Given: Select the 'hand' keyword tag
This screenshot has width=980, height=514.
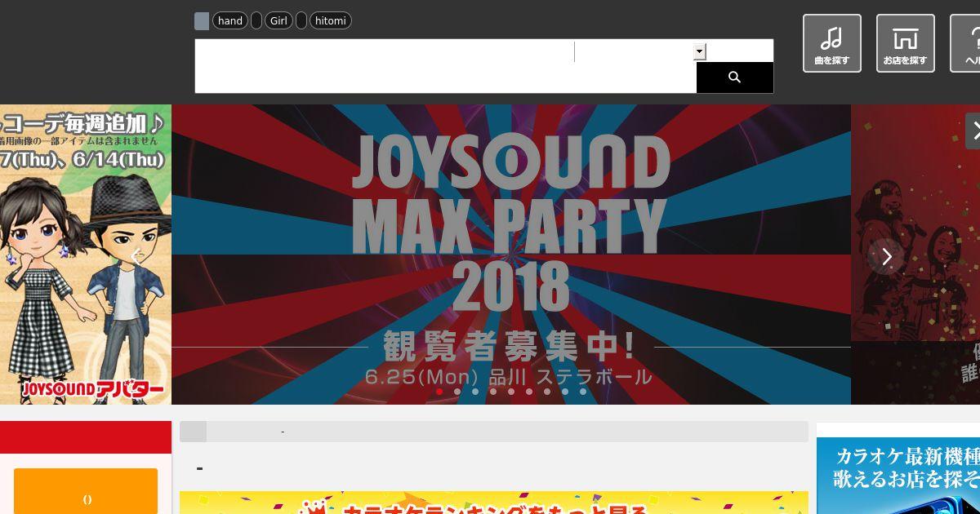Looking at the screenshot, I should coord(230,21).
